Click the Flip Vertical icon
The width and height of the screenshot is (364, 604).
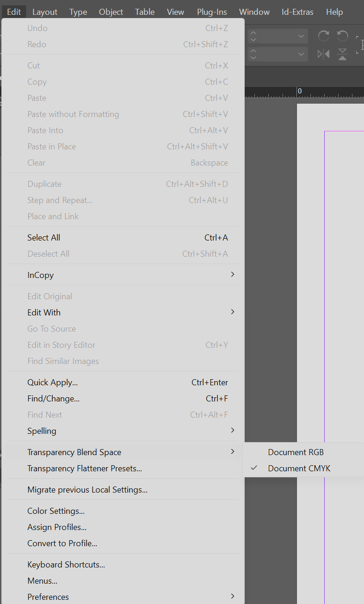[342, 54]
